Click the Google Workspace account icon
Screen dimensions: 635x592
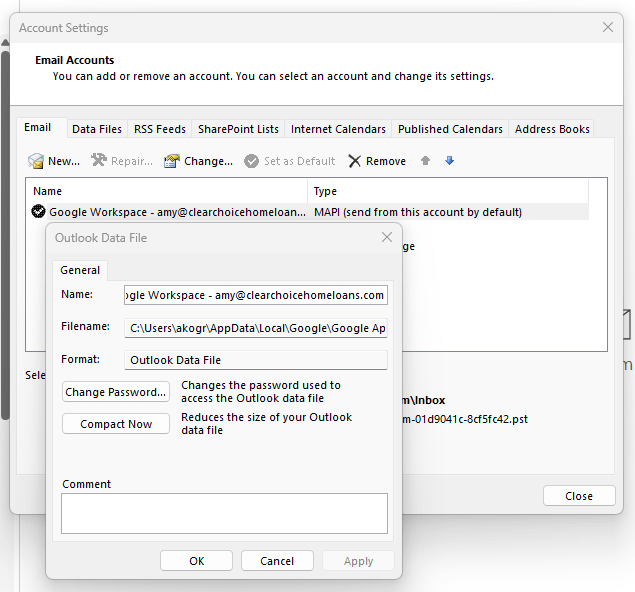(38, 211)
